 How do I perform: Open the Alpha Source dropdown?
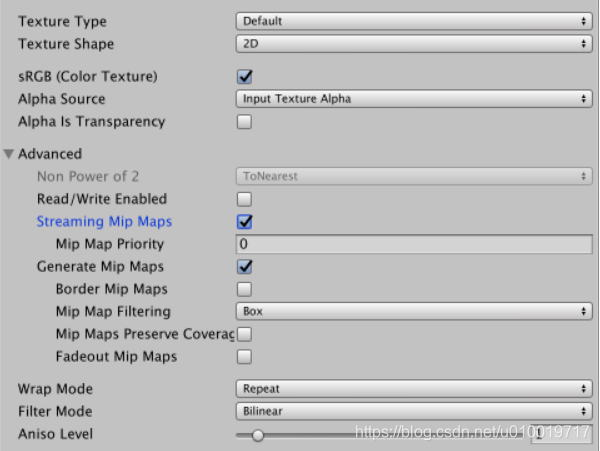pyautogui.click(x=414, y=99)
